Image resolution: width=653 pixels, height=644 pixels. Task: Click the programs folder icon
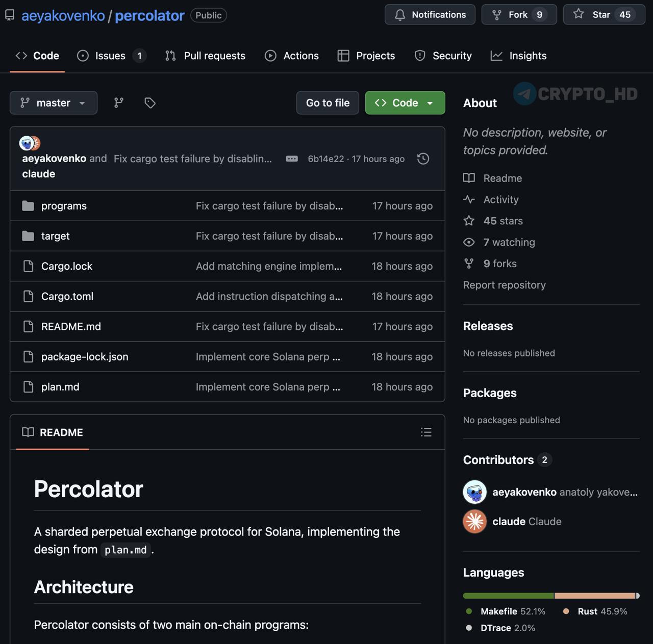click(x=28, y=206)
